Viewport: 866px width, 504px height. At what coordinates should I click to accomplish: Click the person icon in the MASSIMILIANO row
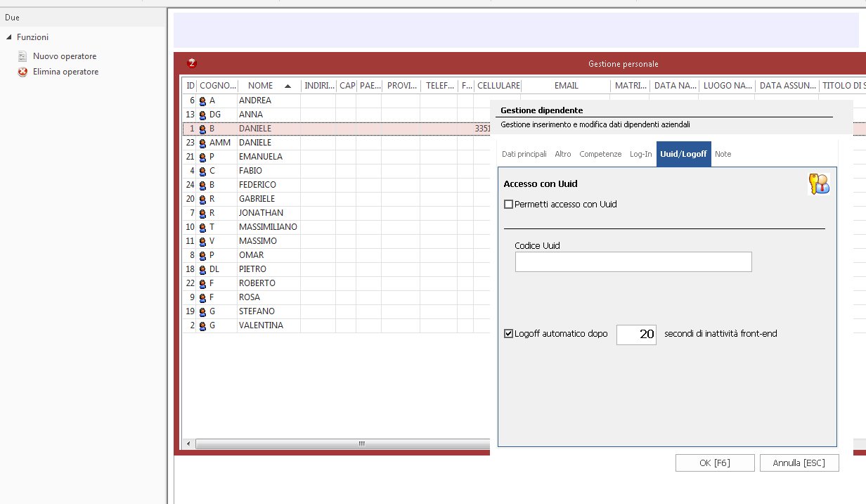coord(202,228)
